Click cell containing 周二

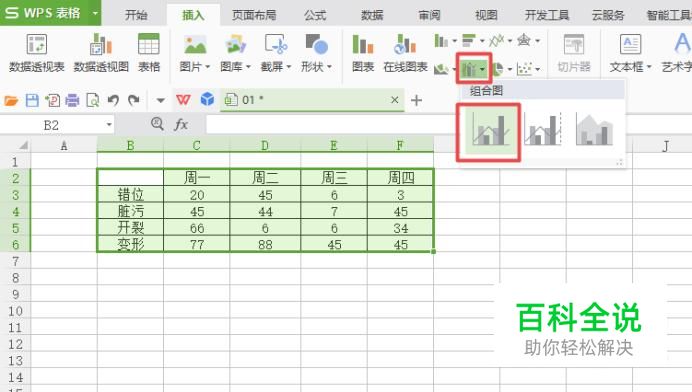point(265,178)
